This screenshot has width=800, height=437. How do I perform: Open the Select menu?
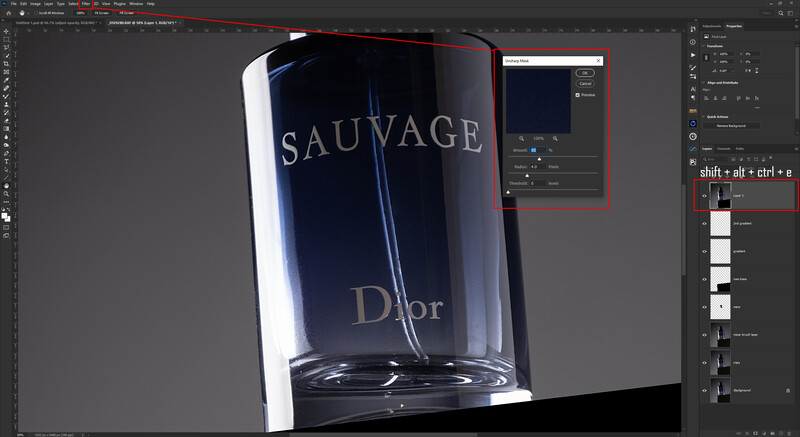(73, 4)
